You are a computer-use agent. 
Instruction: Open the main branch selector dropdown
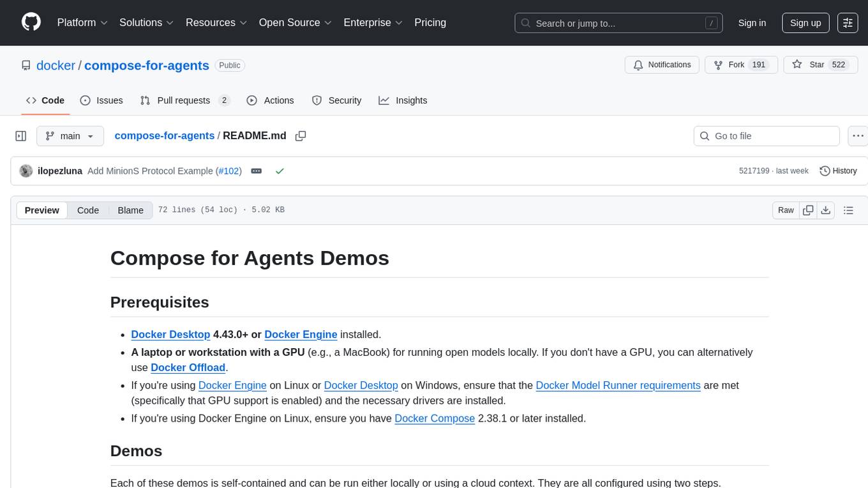pos(70,136)
